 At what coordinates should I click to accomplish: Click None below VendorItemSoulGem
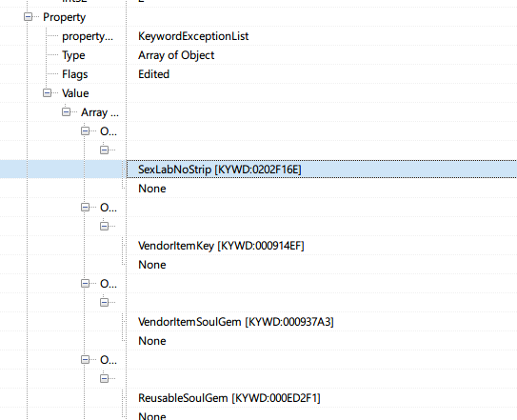152,341
